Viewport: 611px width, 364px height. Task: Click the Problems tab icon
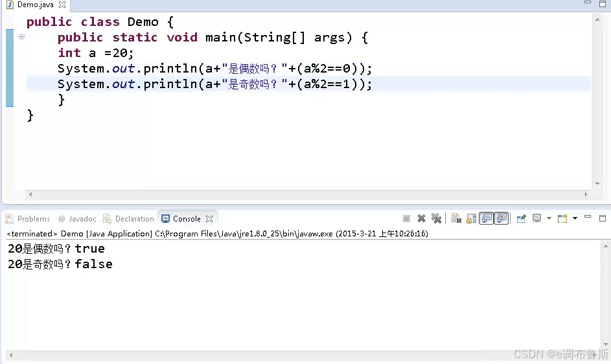click(x=10, y=219)
